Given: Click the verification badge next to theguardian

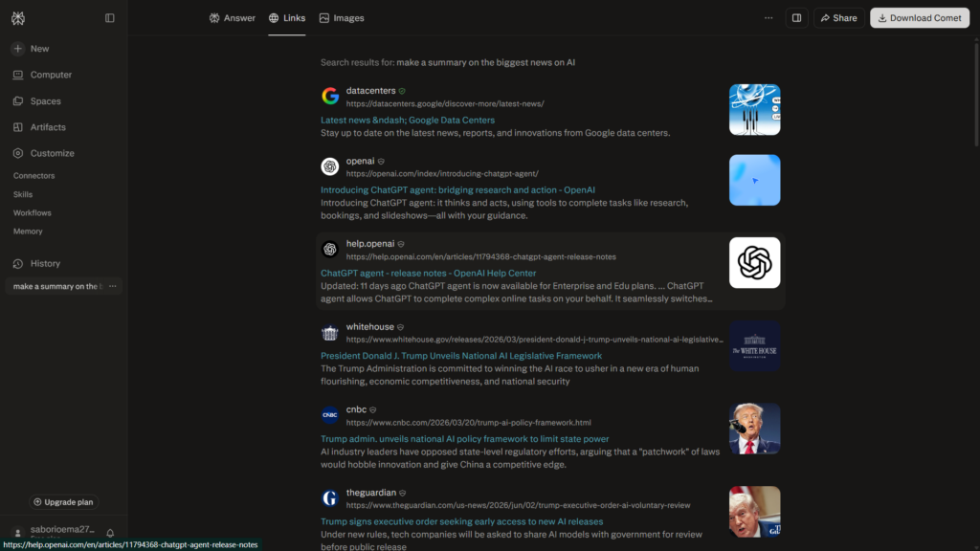Looking at the screenshot, I should tap(403, 493).
